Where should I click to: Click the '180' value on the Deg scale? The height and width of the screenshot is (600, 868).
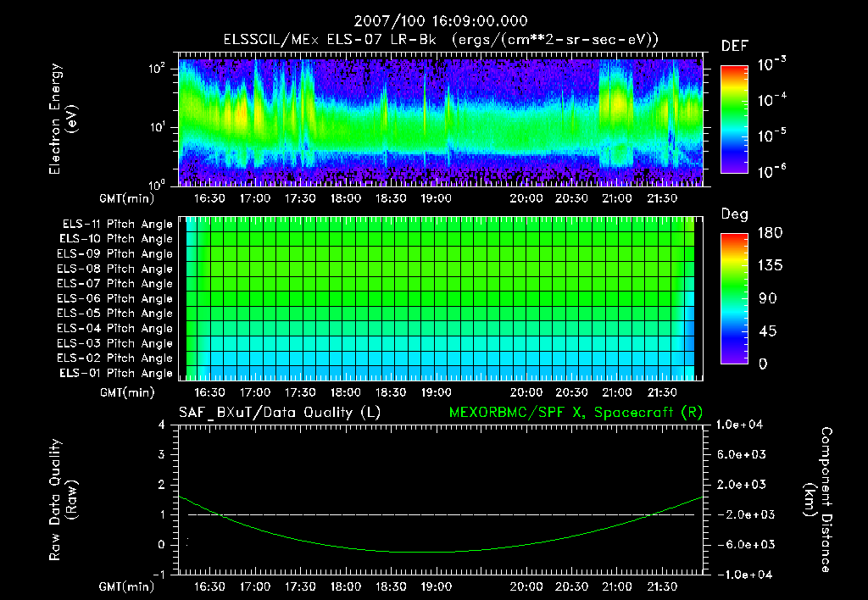(770, 233)
